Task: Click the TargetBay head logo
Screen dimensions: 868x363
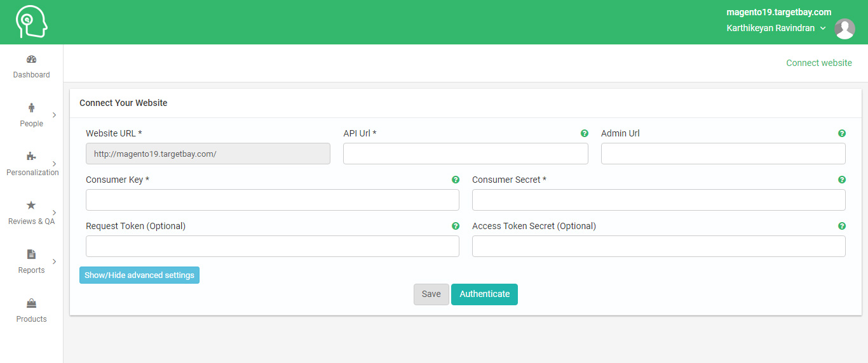Action: (x=32, y=22)
